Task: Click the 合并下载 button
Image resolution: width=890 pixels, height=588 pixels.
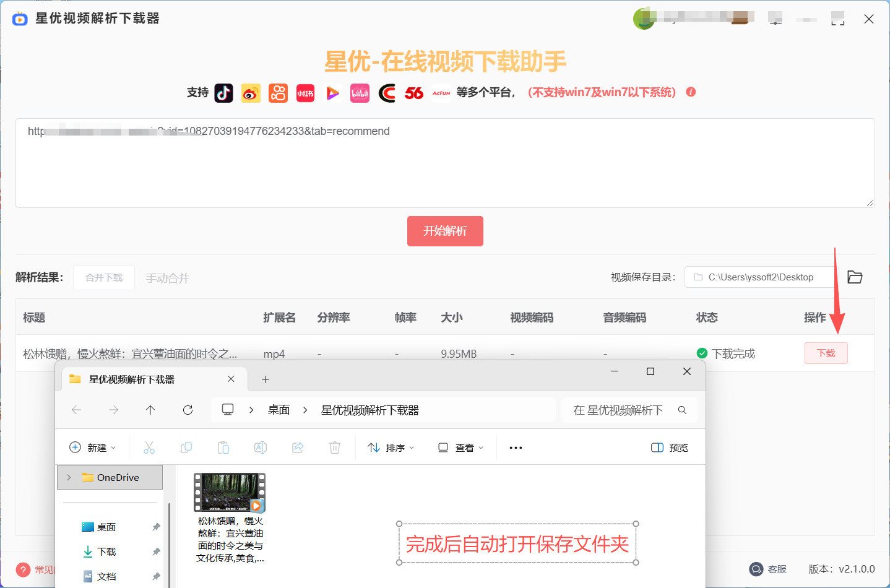Action: [104, 278]
